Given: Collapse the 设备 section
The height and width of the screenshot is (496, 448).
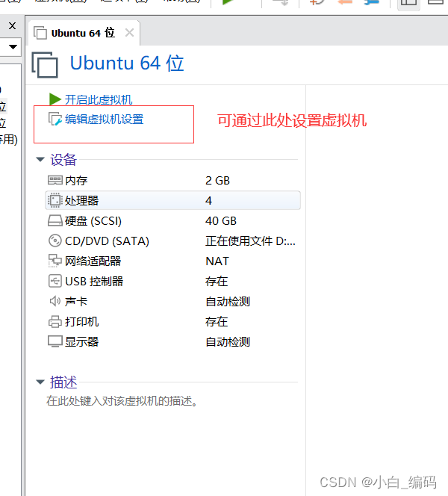Looking at the screenshot, I should tap(40, 159).
